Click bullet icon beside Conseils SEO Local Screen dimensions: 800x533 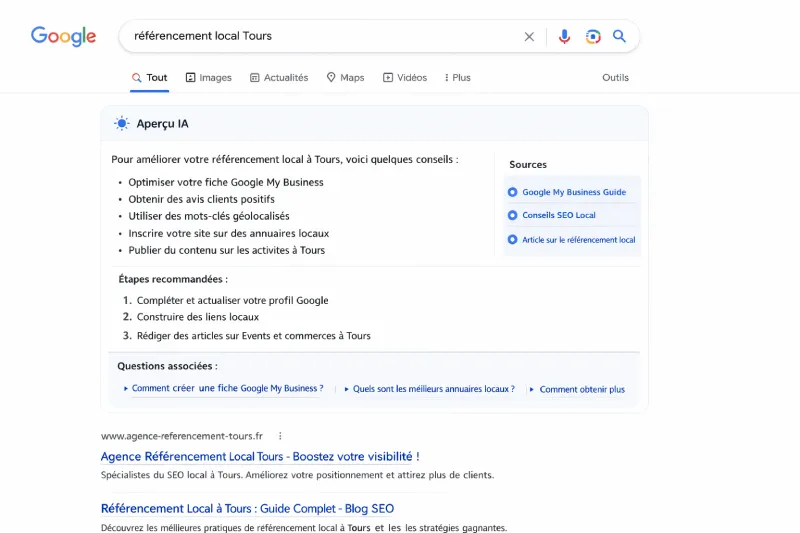click(512, 215)
